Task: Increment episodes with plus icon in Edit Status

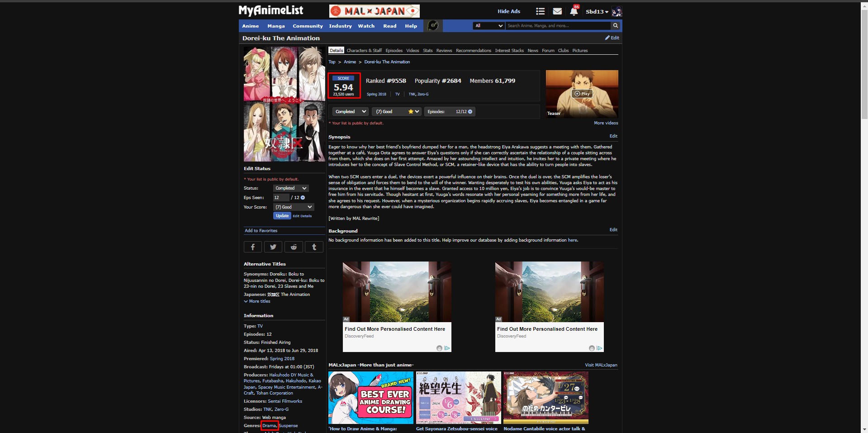Action: [x=303, y=198]
